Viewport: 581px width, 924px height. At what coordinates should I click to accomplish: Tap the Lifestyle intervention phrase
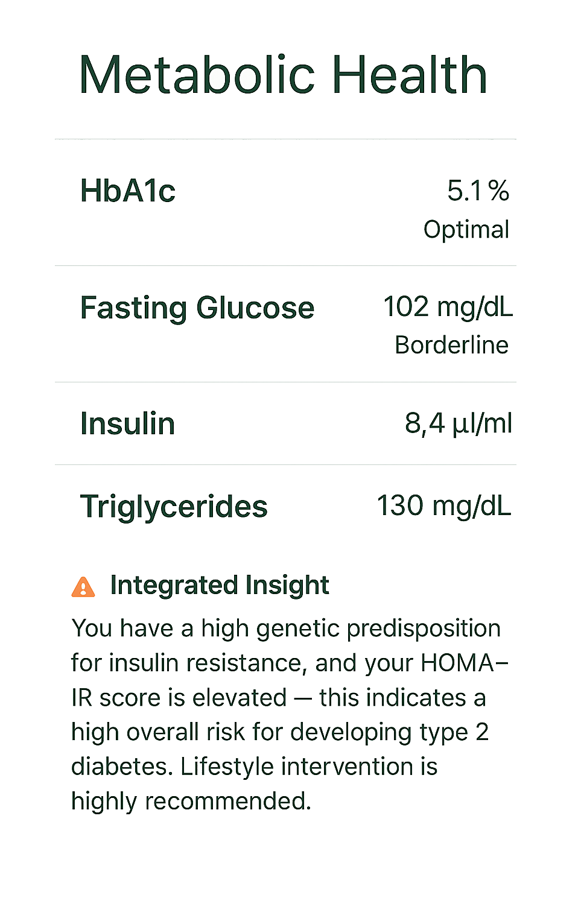pyautogui.click(x=308, y=767)
